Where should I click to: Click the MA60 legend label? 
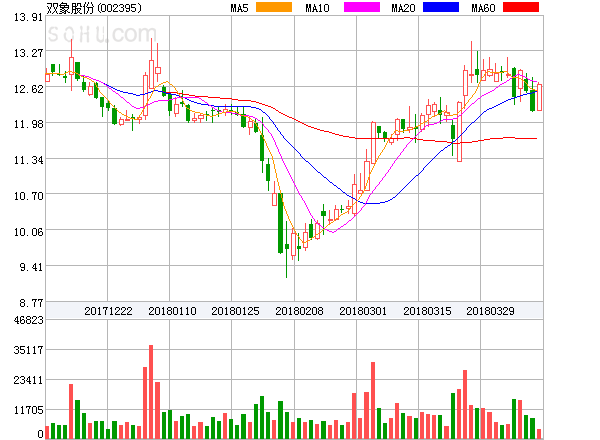coord(483,8)
